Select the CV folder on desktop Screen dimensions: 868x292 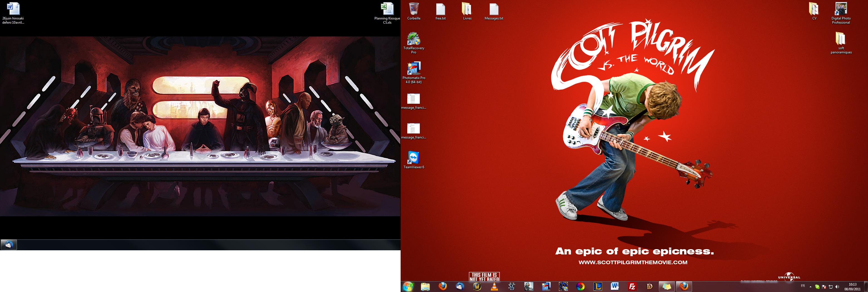[814, 11]
